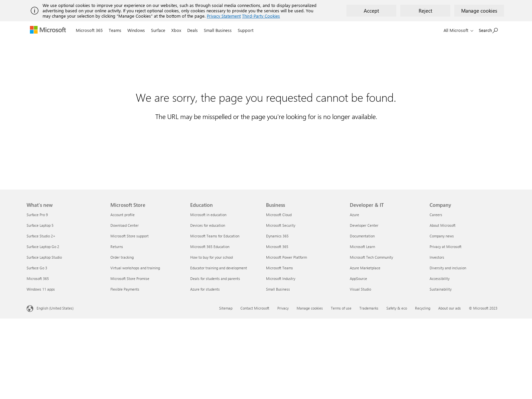Image resolution: width=532 pixels, height=399 pixels.
Task: Open Azure link under Developer & IT
Action: point(354,215)
